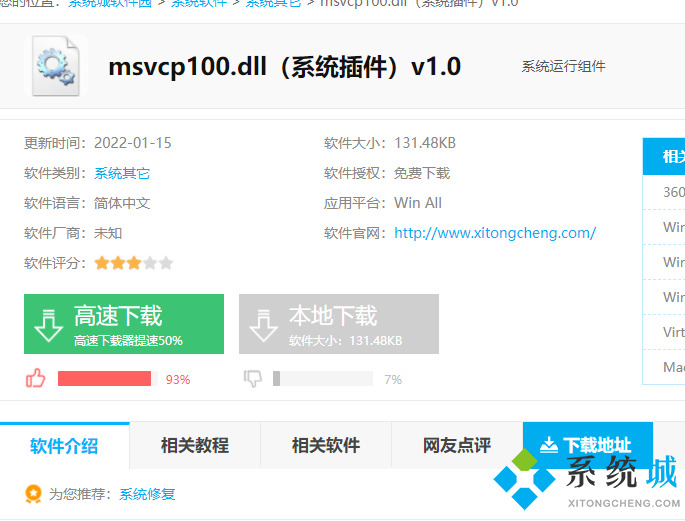Click the thumbs-down dislike icon
This screenshot has width=685, height=521.
point(253,379)
